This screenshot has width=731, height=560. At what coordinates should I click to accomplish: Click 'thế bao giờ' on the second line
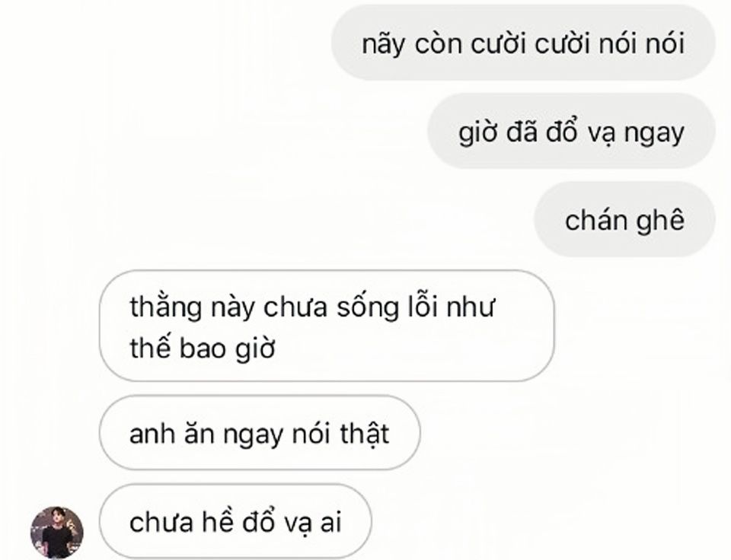pyautogui.click(x=203, y=348)
